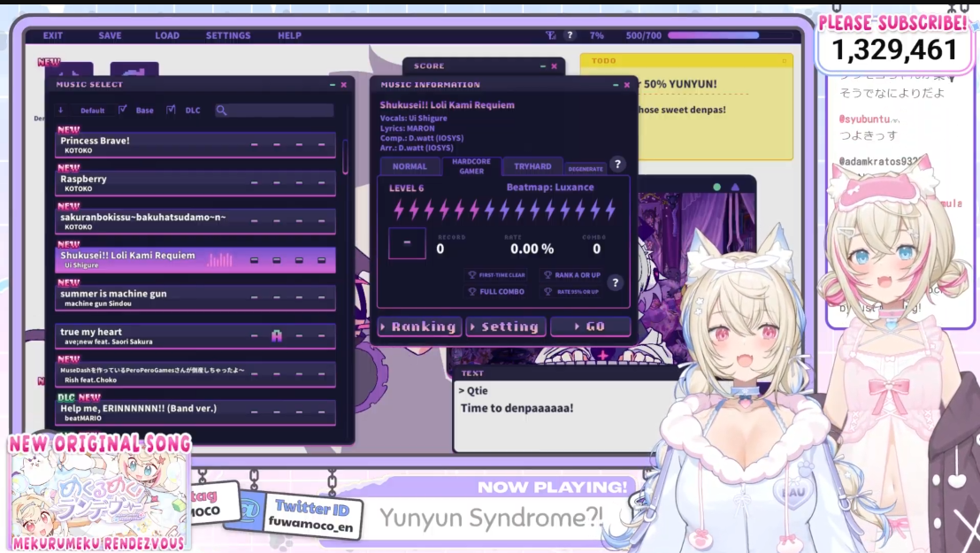Click the DLC badge on Help me ERINNNNNN
This screenshot has height=553, width=980.
[65, 397]
